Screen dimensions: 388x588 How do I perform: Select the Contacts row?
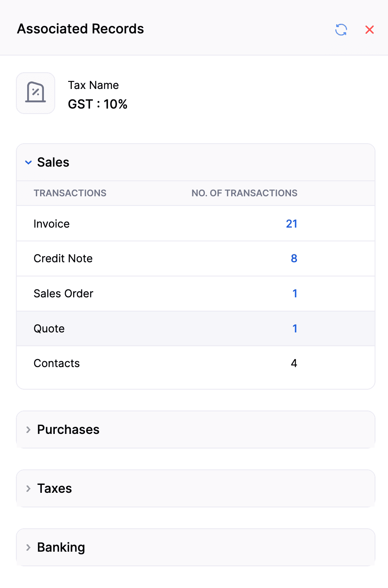click(196, 363)
